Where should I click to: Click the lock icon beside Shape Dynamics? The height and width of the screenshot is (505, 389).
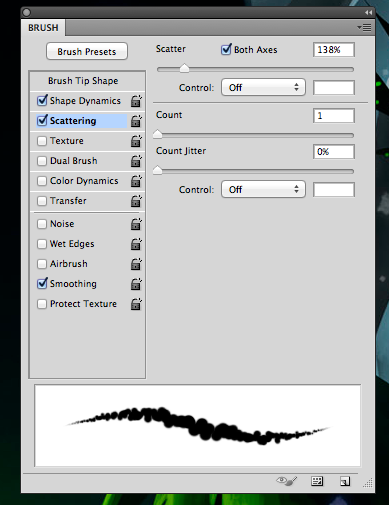[x=136, y=101]
